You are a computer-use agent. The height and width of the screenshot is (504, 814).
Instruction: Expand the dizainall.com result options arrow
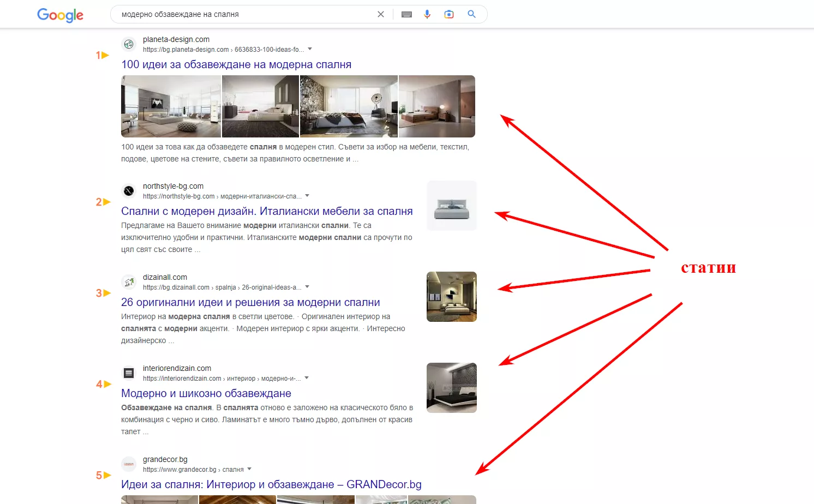307,287
